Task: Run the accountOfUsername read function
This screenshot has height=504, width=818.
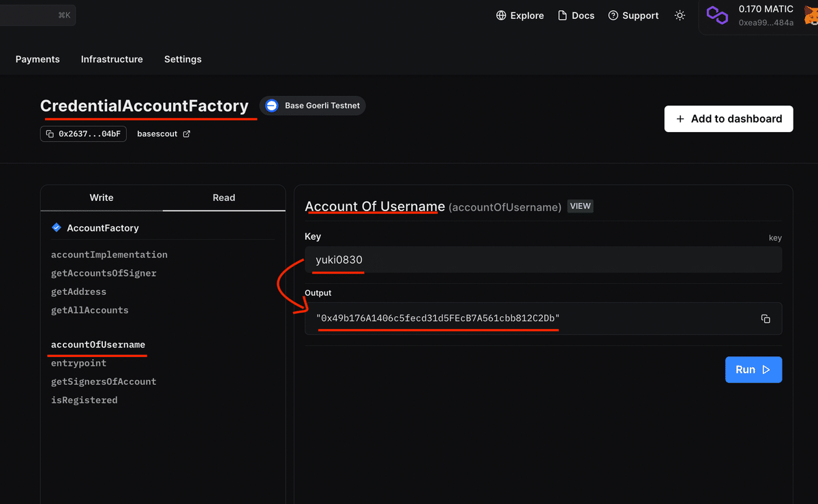Action: (753, 370)
